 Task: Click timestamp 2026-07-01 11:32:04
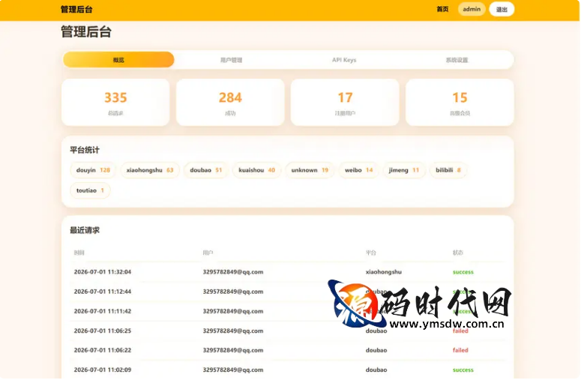pyautogui.click(x=103, y=272)
